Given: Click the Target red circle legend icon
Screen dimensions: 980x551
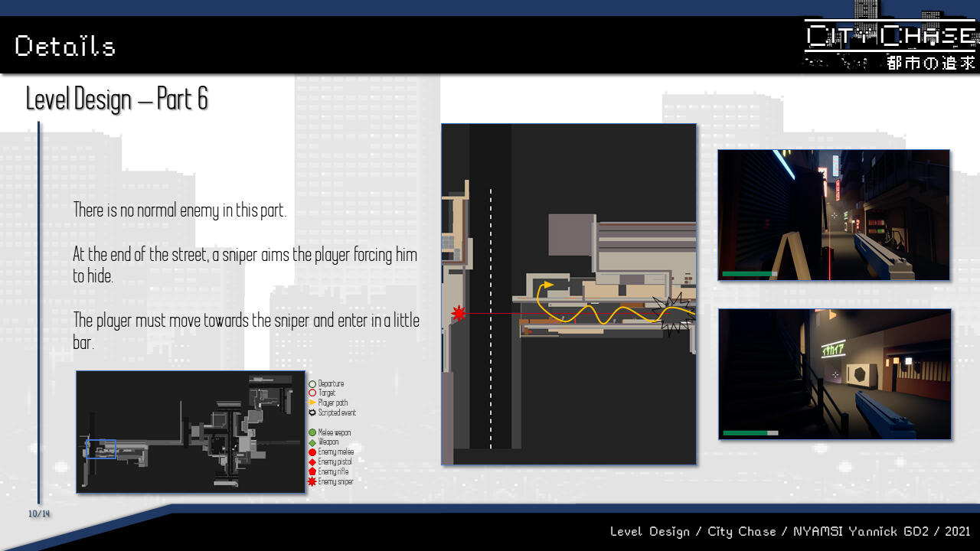Looking at the screenshot, I should 312,393.
